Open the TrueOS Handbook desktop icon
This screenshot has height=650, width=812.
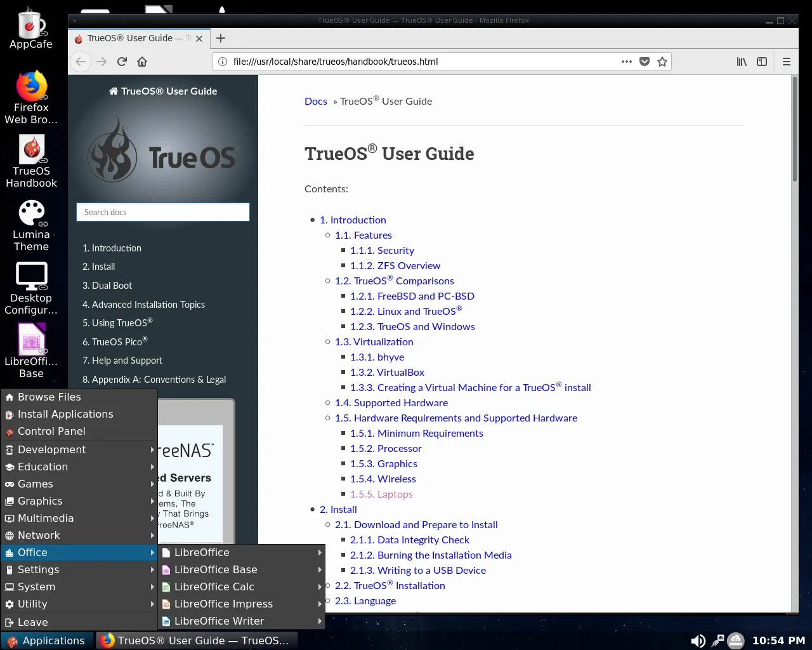(31, 161)
